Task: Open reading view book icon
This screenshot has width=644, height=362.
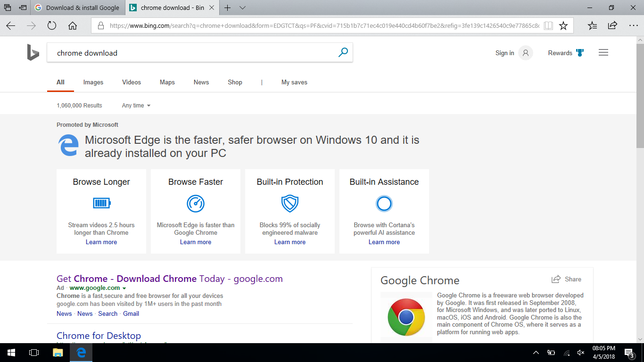Action: coord(548,26)
